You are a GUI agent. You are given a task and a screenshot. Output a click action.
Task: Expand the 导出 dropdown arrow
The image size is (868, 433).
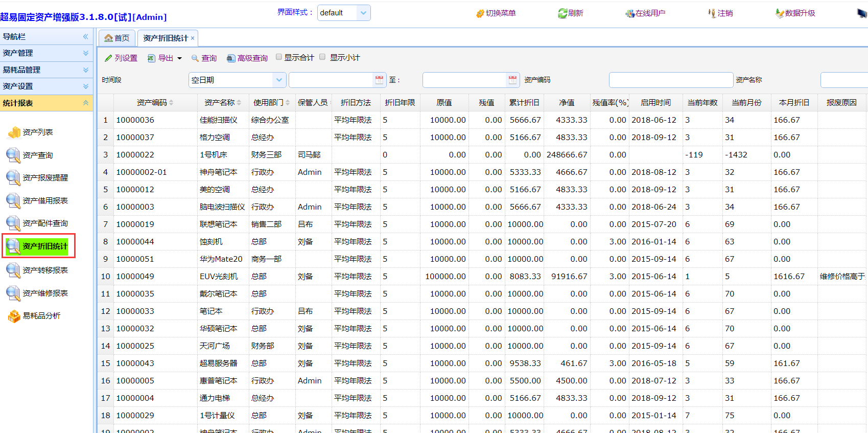(179, 58)
